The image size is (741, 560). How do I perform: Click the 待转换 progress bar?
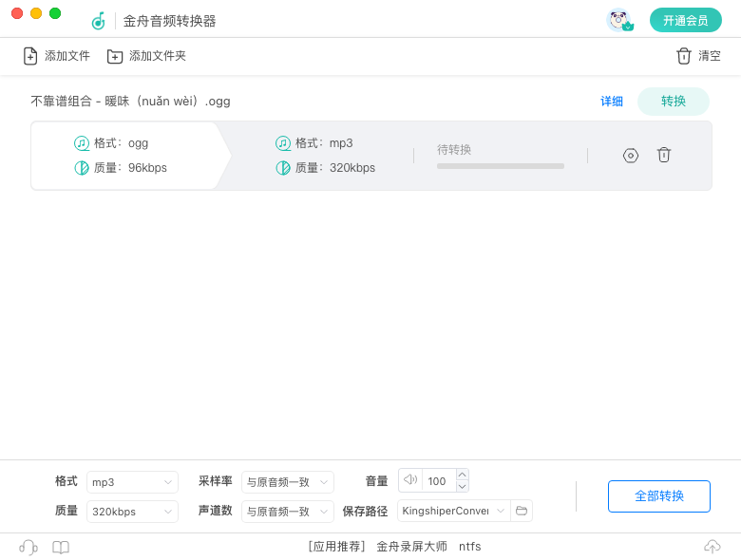coord(501,166)
